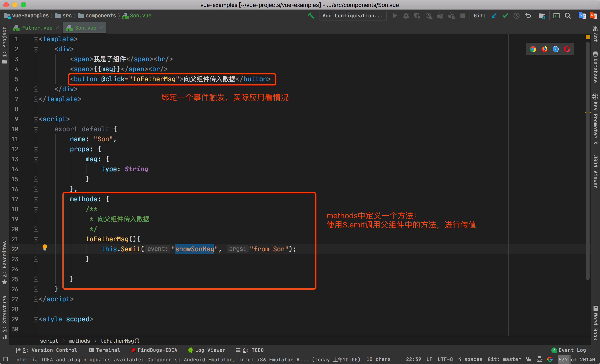Viewport: 600px width, 364px height.
Task: Close the Son.vue tab
Action: pos(101,28)
